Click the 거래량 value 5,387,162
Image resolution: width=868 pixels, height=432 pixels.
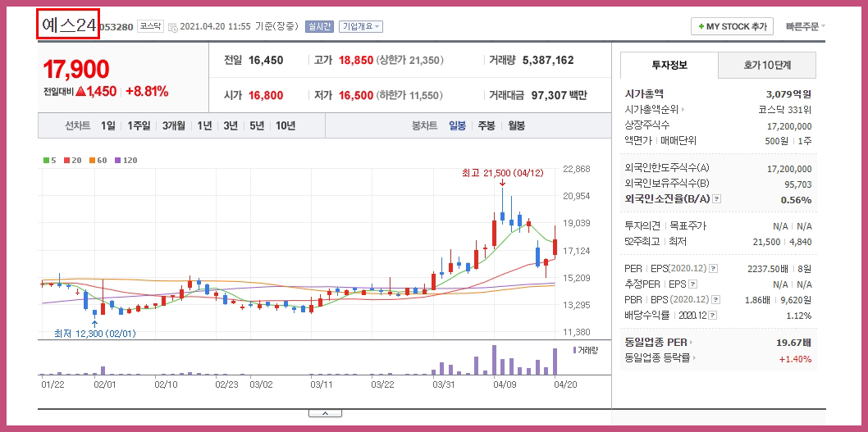click(548, 61)
